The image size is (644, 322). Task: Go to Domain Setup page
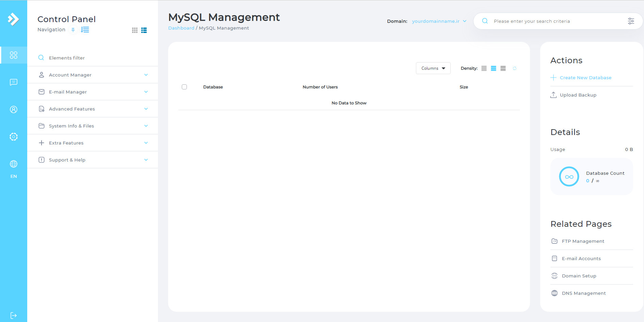coord(579,276)
